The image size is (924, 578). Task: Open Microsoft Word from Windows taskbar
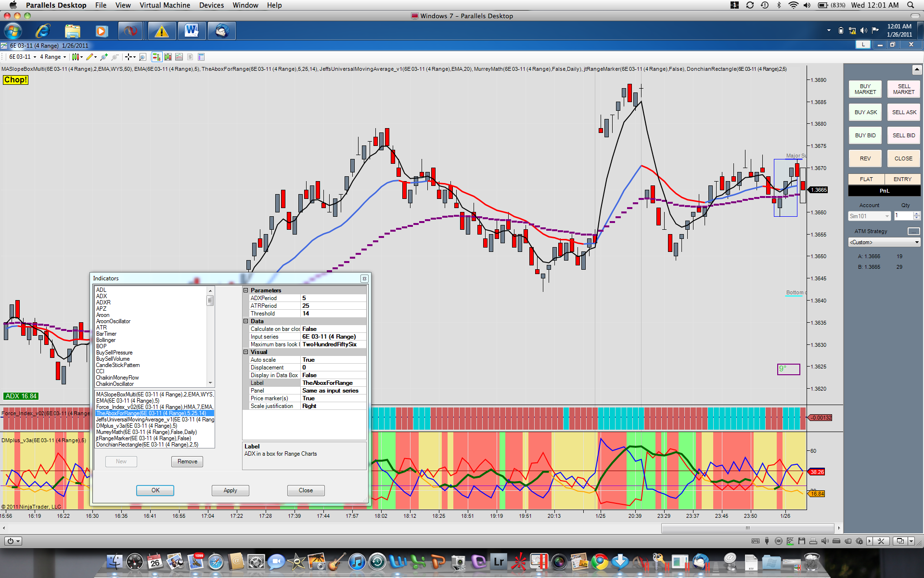(192, 31)
